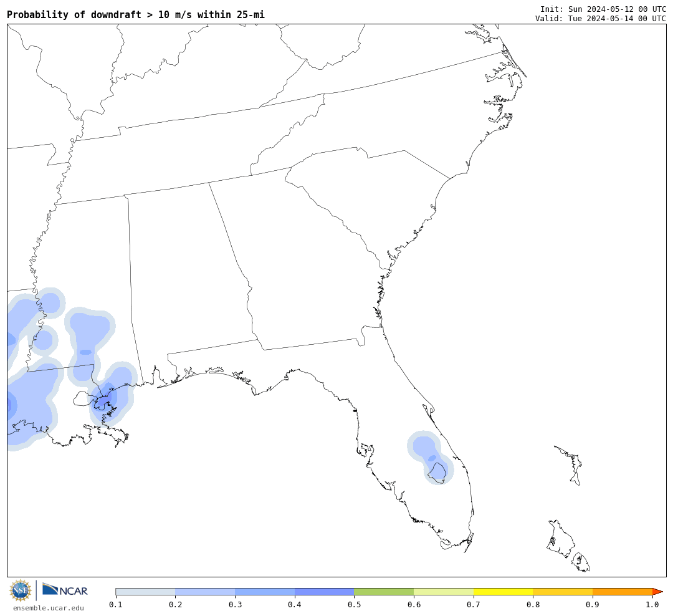Click the 0.3–0.4 blue colorbar segment
The image size is (673, 616).
[265, 592]
